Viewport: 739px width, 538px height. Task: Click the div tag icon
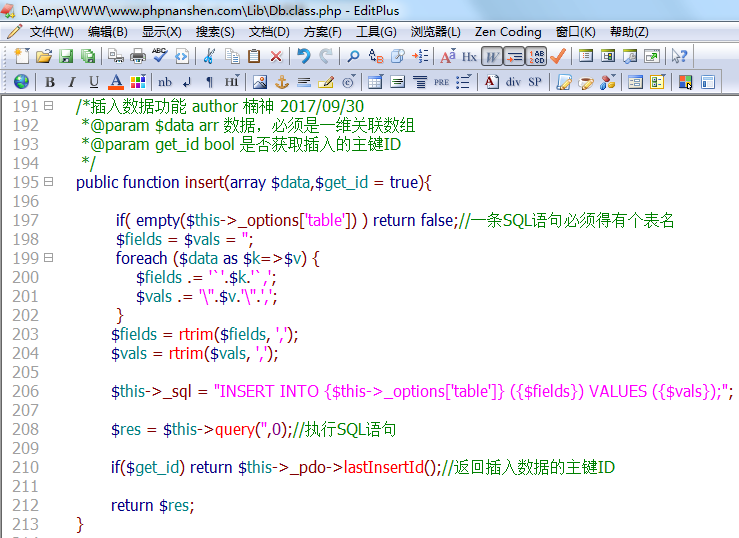(513, 82)
